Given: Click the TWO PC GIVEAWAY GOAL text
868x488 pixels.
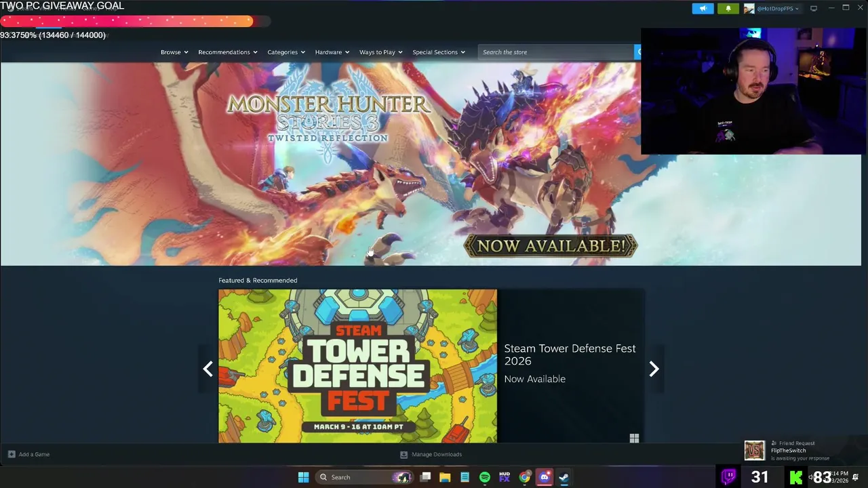Looking at the screenshot, I should [x=62, y=6].
